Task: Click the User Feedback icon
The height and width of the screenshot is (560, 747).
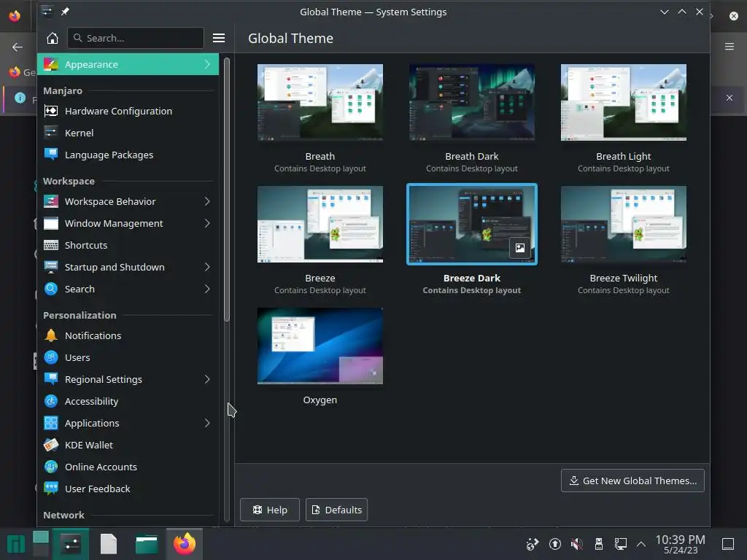Action: pyautogui.click(x=51, y=489)
